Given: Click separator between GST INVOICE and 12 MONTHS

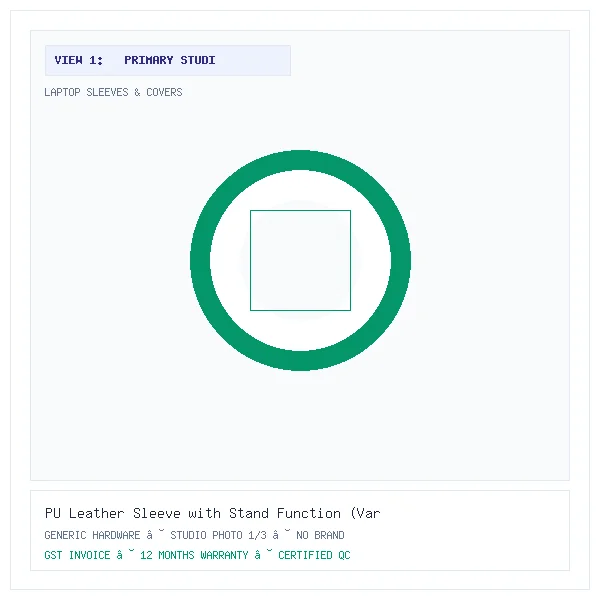Looking at the screenshot, I should pyautogui.click(x=125, y=554).
